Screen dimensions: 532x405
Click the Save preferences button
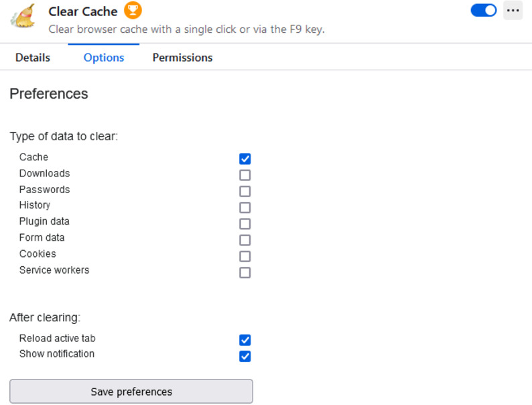131,392
